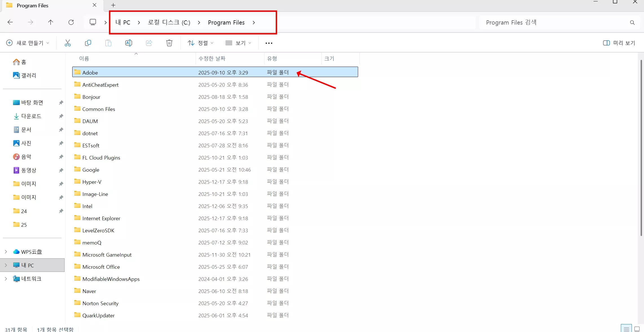
Task: Click the Delete trash icon
Action: pos(169,43)
